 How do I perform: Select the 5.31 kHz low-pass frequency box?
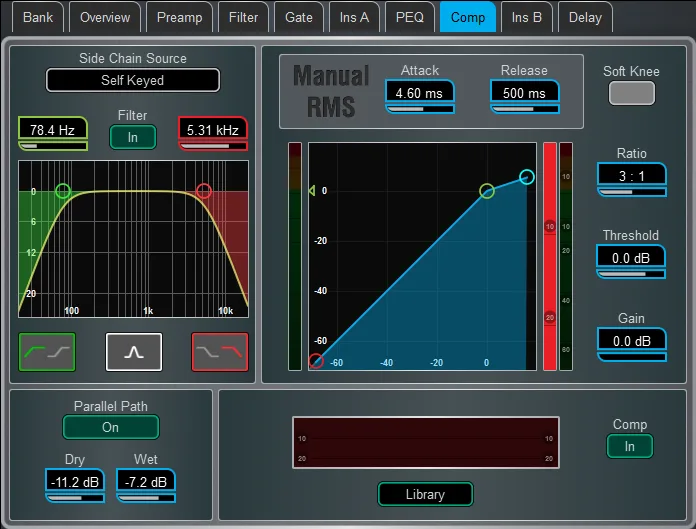click(213, 130)
